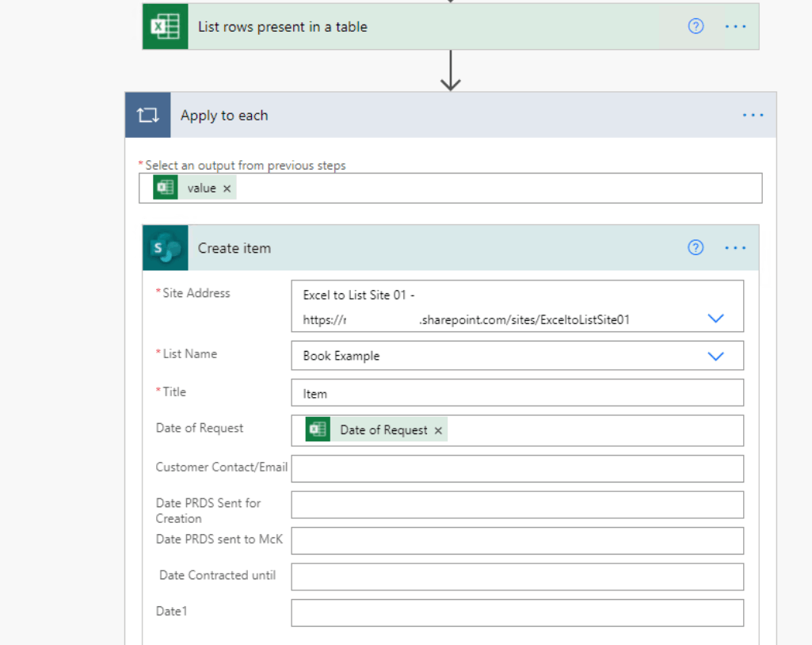
Task: Open the Apply to each ellipsis menu
Action: pyautogui.click(x=753, y=116)
